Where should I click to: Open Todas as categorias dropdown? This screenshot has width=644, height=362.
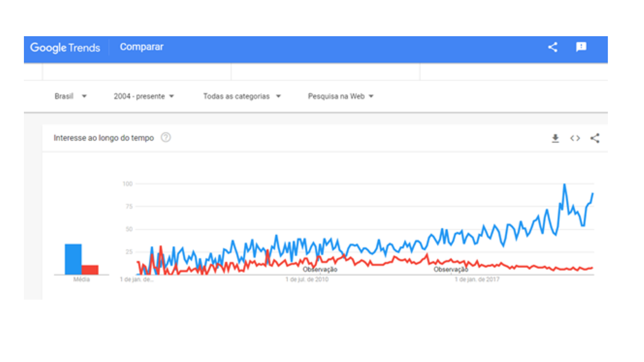pyautogui.click(x=241, y=97)
